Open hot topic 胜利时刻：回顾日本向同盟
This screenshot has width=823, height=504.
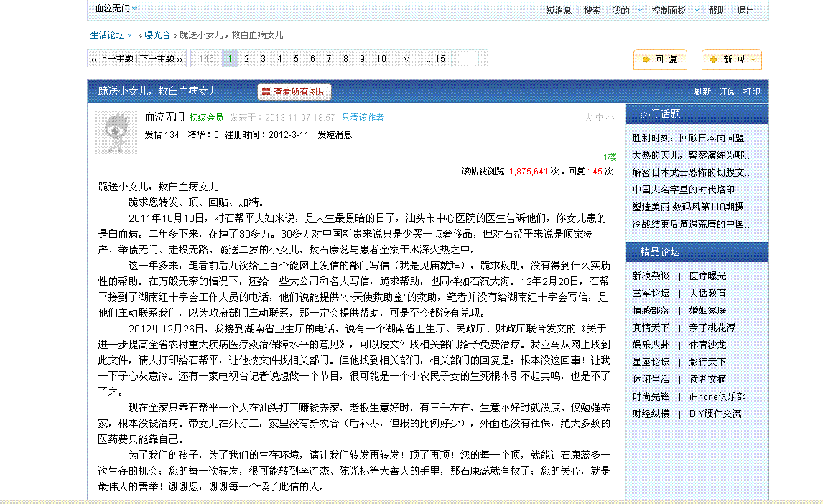[x=691, y=138]
